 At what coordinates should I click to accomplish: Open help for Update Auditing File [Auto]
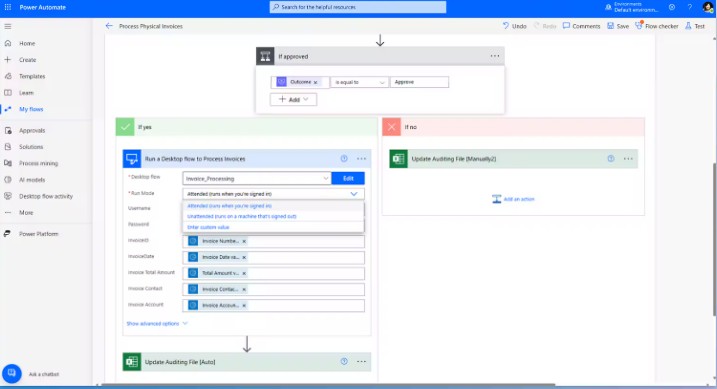(344, 362)
